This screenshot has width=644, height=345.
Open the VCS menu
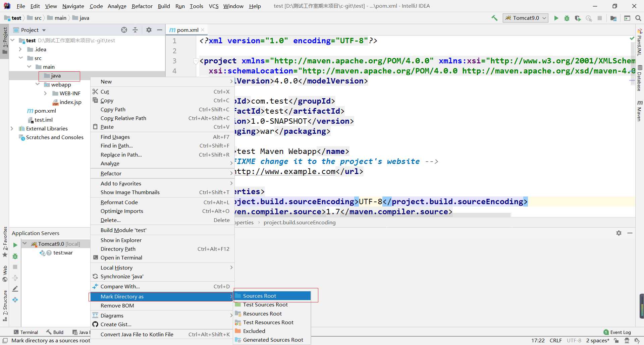214,6
